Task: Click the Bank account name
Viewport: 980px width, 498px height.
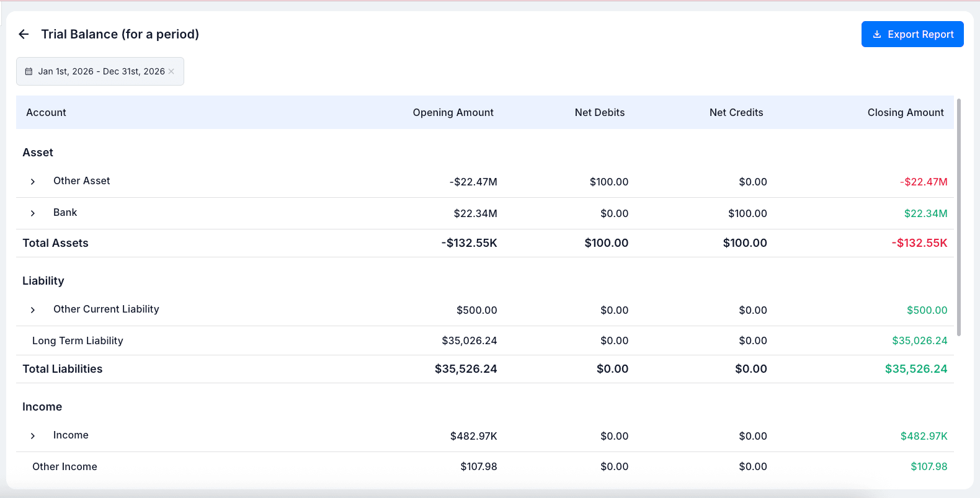Action: [x=65, y=212]
